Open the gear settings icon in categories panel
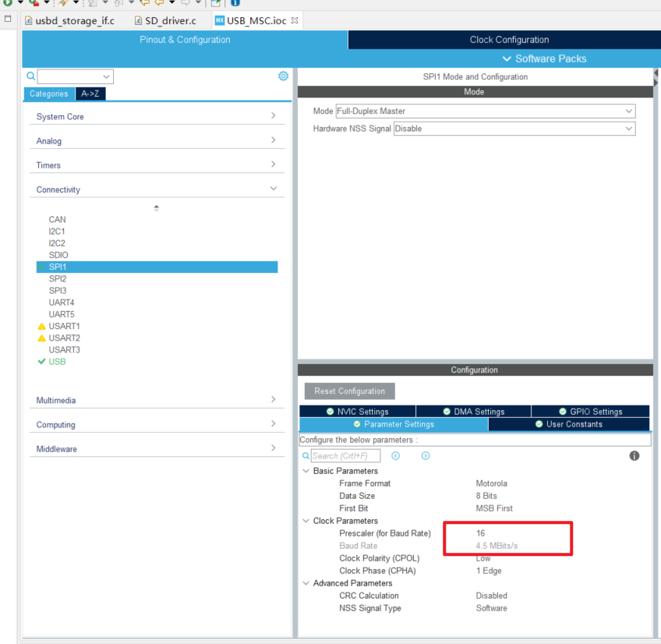 tap(283, 76)
